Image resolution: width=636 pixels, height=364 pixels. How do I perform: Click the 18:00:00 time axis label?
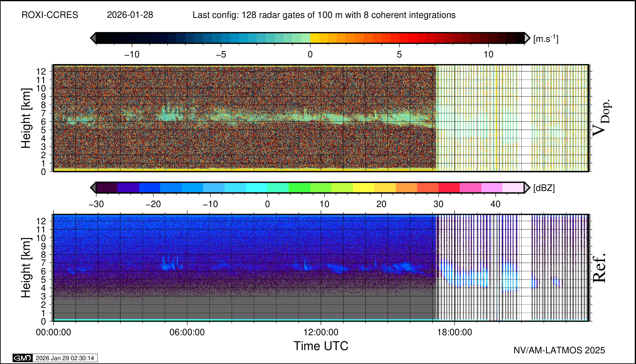coord(454,333)
